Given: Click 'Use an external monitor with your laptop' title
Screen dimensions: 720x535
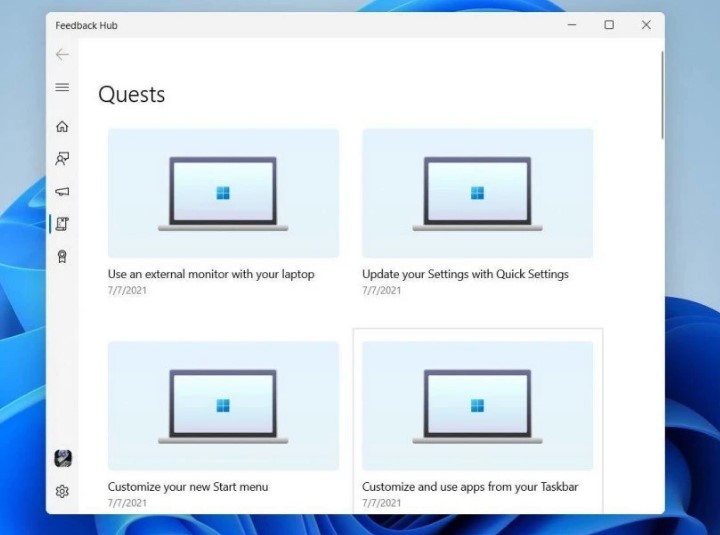Looking at the screenshot, I should click(x=211, y=274).
